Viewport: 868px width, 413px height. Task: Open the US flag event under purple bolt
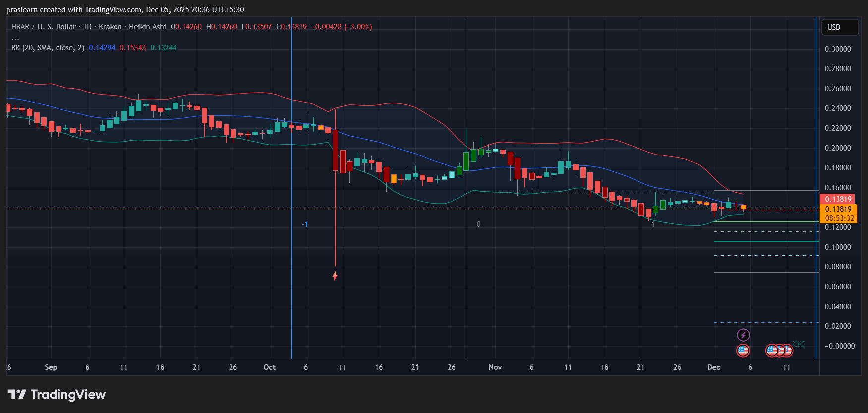743,351
